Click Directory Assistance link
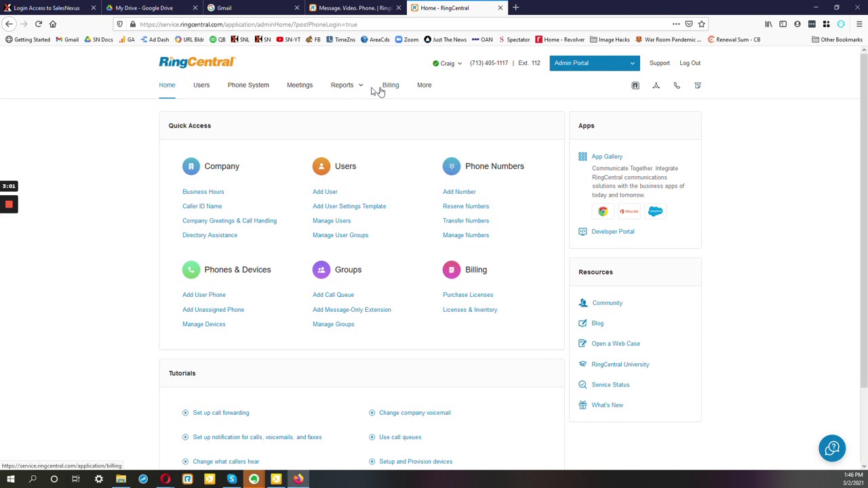The height and width of the screenshot is (488, 868). coord(210,235)
